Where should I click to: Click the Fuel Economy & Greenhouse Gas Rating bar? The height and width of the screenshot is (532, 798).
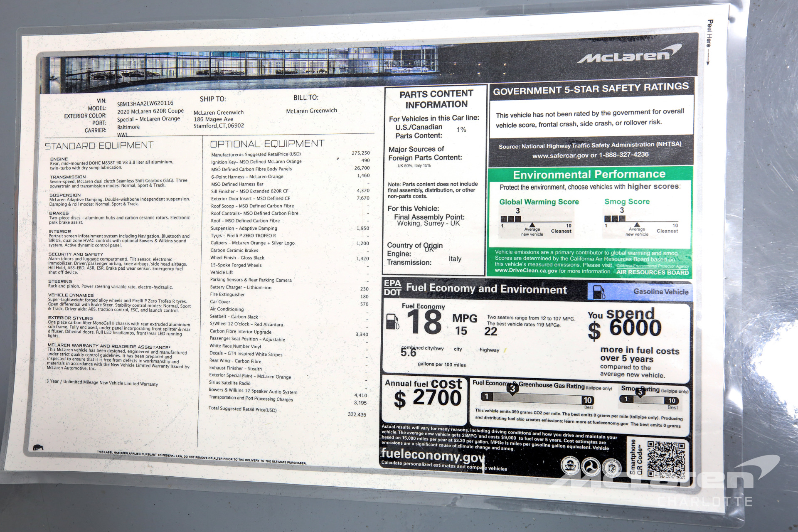click(x=537, y=399)
